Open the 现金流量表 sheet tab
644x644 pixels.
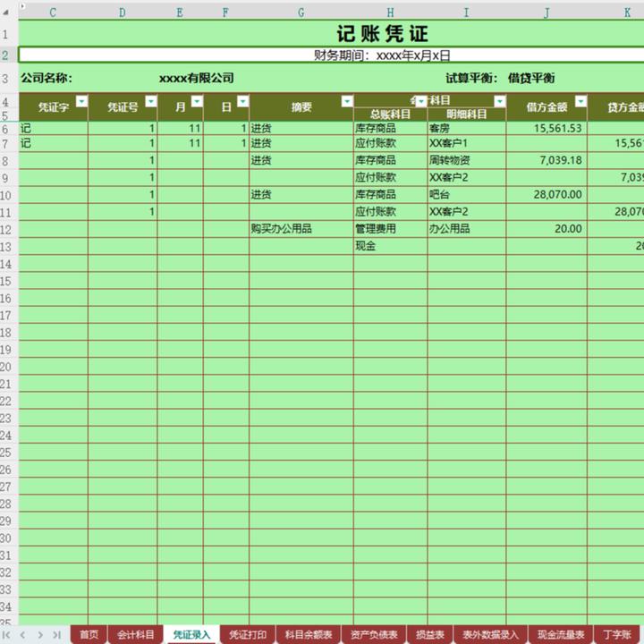pos(561,635)
